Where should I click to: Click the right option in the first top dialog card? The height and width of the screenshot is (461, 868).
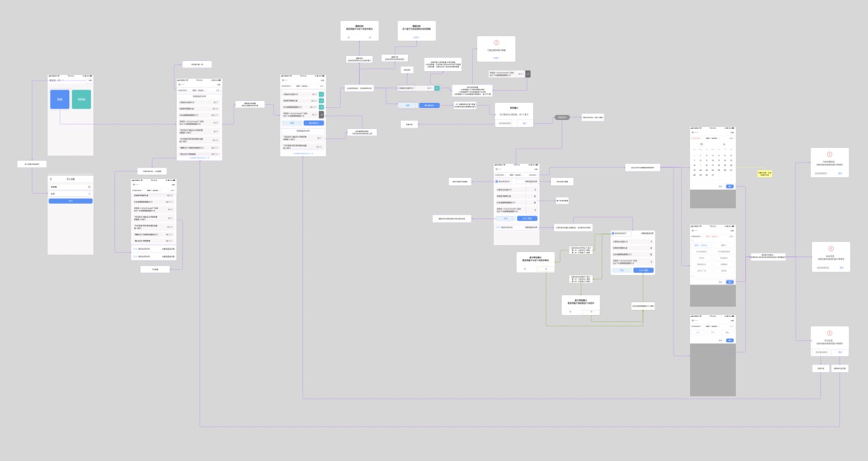coord(369,37)
